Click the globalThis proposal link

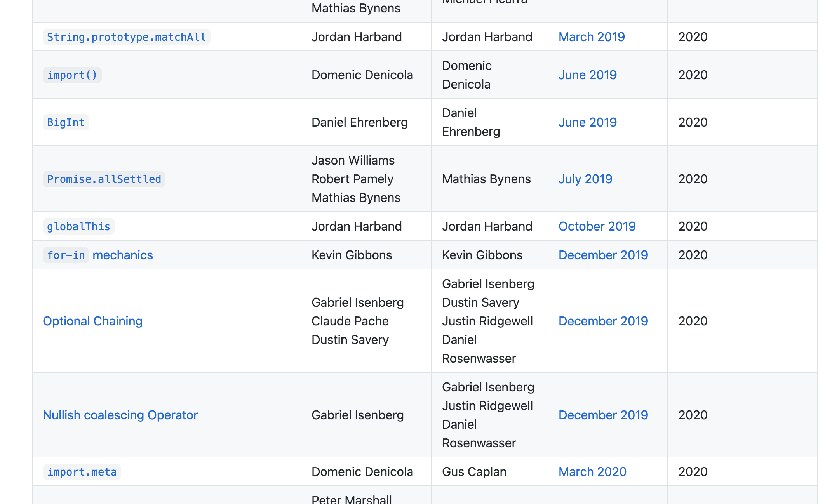click(78, 227)
